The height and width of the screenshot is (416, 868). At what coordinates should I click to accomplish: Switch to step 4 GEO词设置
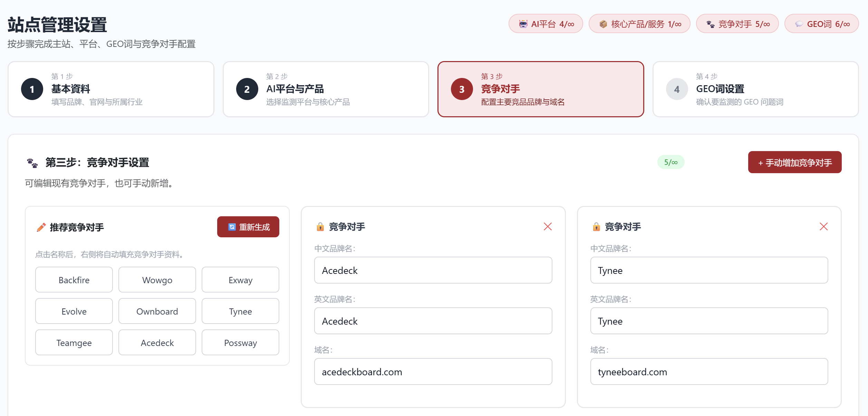click(x=755, y=89)
